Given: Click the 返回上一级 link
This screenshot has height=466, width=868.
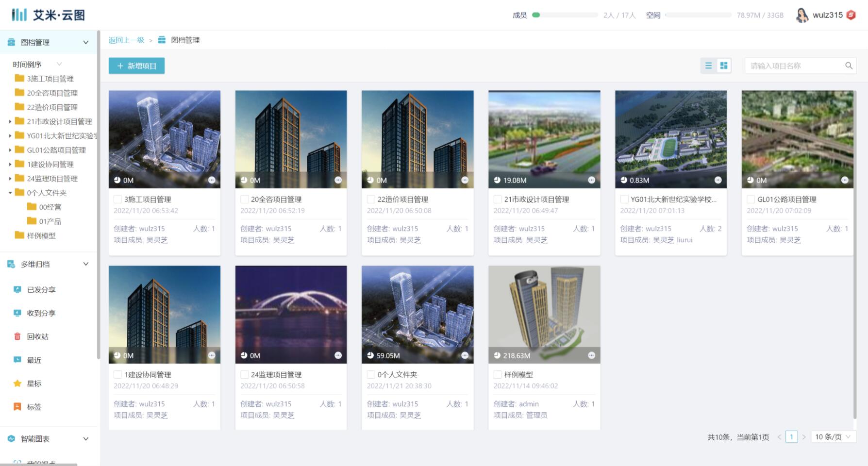Looking at the screenshot, I should click(x=126, y=40).
